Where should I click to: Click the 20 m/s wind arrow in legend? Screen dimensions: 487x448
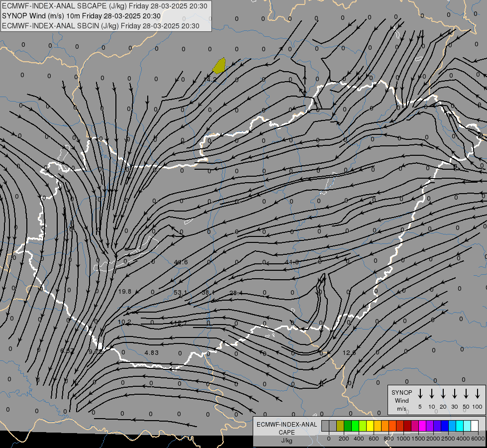tap(443, 394)
